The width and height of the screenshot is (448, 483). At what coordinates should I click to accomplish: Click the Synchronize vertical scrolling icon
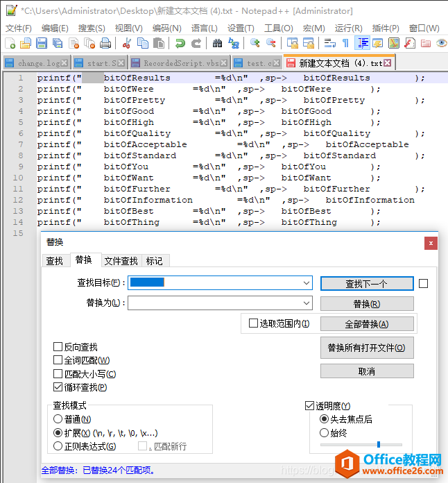293,43
